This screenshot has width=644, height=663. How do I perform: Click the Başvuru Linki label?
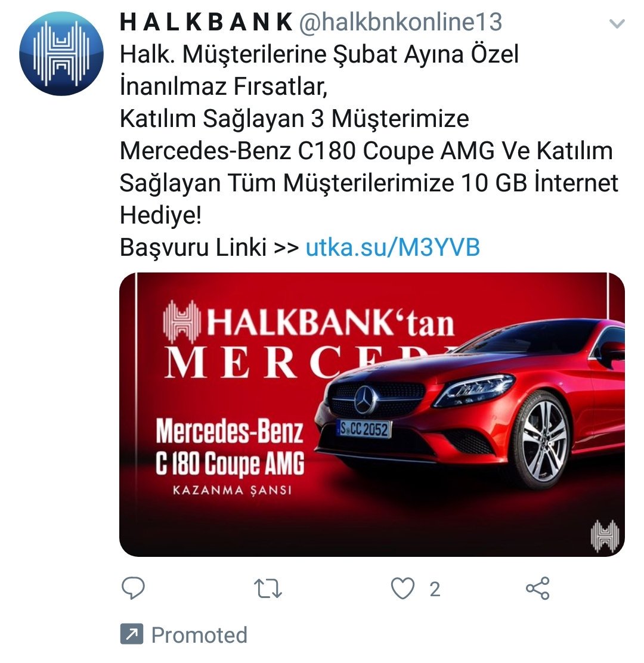click(193, 247)
